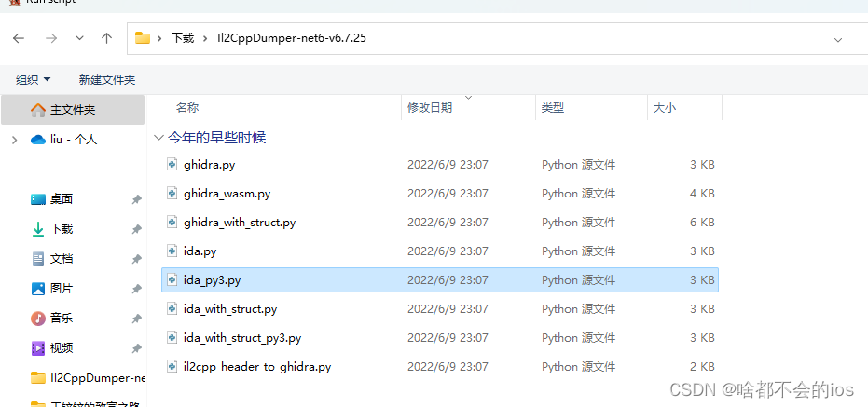Expand the address bar history dropdown
Screen dimensions: 868x407
pyautogui.click(x=838, y=40)
